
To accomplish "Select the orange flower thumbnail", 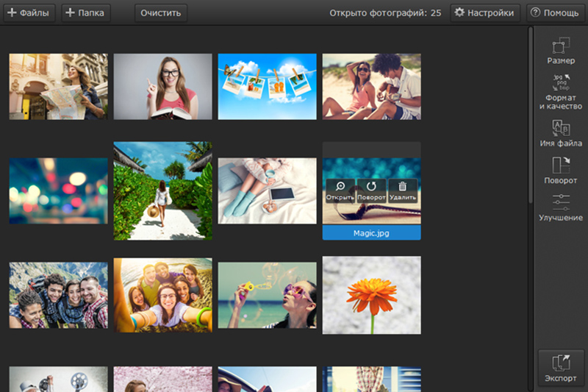I will click(371, 295).
